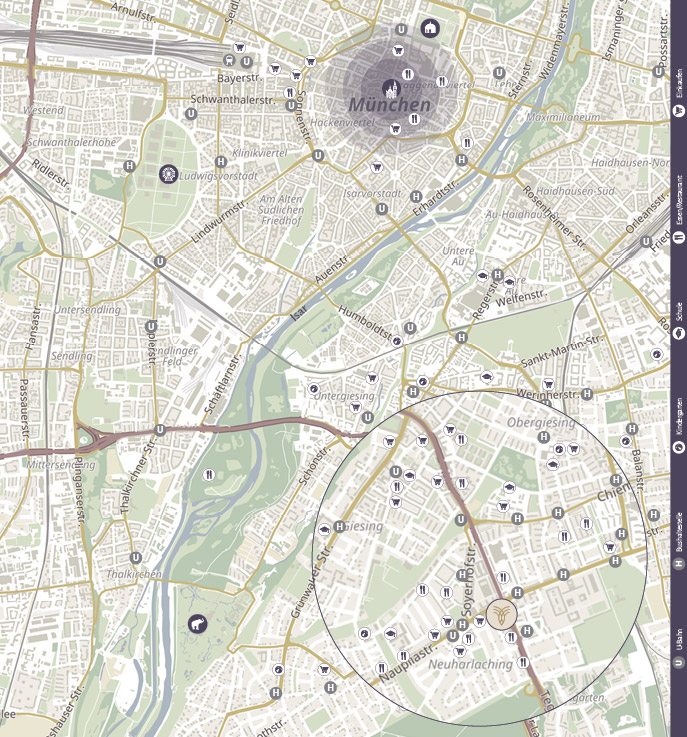Click the Obergiesing district label
Viewport: 687px width, 737px height.
tap(541, 423)
